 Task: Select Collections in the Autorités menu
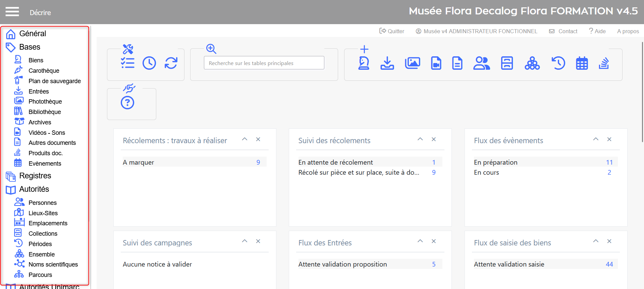click(x=43, y=234)
